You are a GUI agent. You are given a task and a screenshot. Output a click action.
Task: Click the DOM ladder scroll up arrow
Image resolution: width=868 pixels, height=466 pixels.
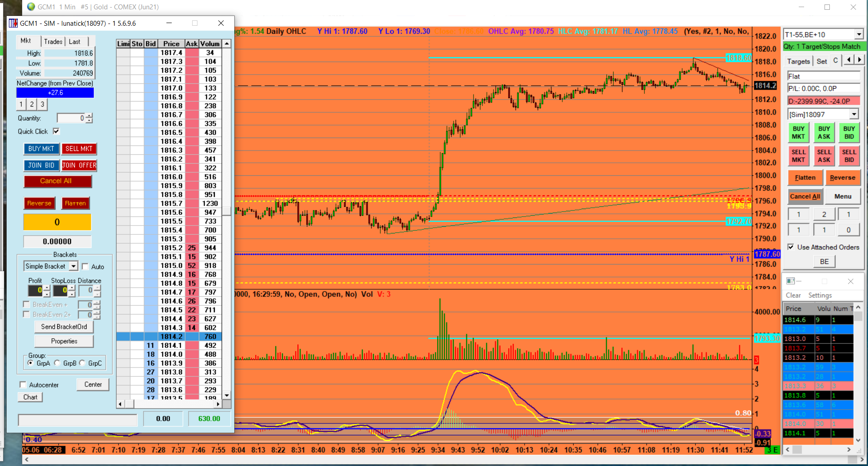227,43
